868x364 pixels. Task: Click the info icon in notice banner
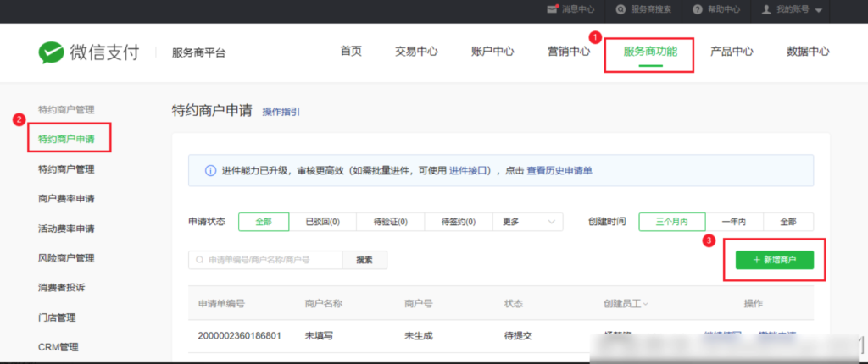click(x=210, y=171)
